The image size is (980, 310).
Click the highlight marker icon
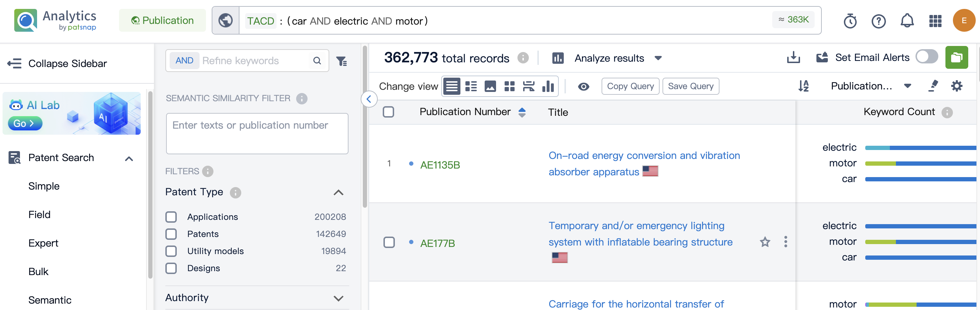933,86
